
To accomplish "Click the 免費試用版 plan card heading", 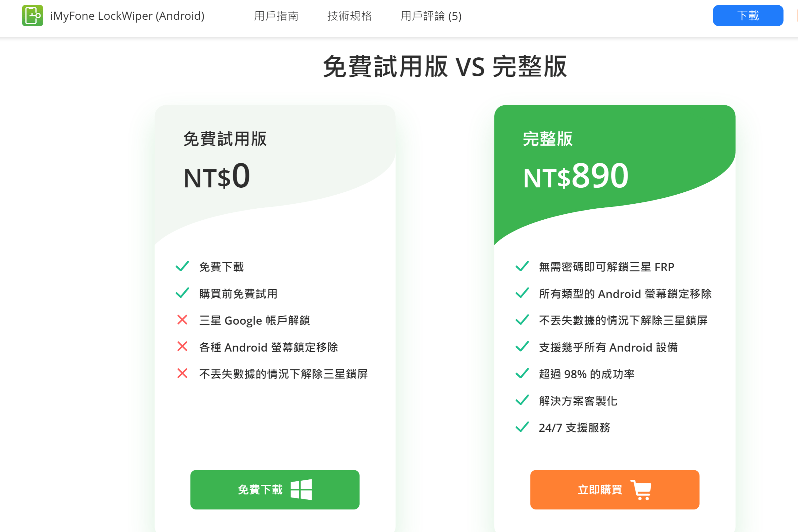I will (x=225, y=139).
